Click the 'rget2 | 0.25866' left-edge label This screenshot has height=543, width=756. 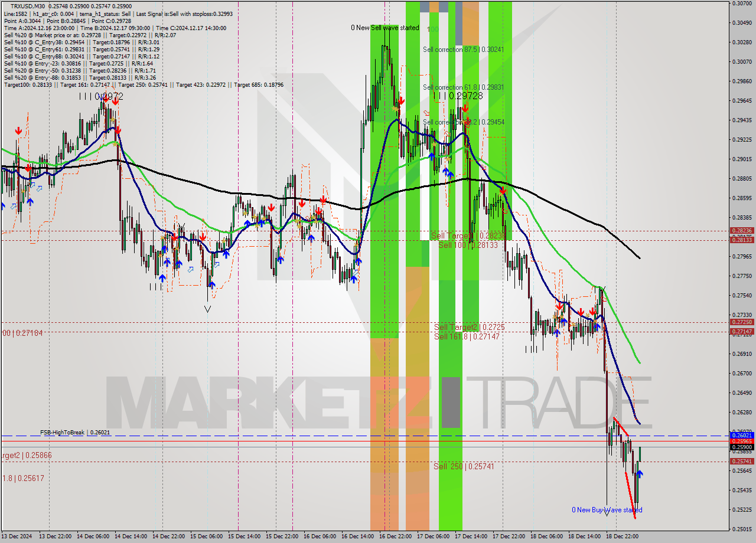pos(27,456)
